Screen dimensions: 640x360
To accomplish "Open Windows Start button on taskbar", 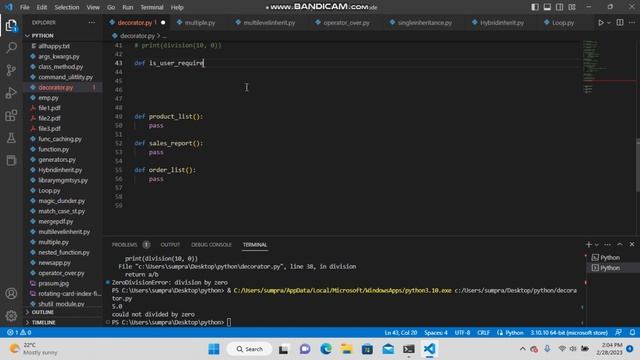I will pos(213,349).
